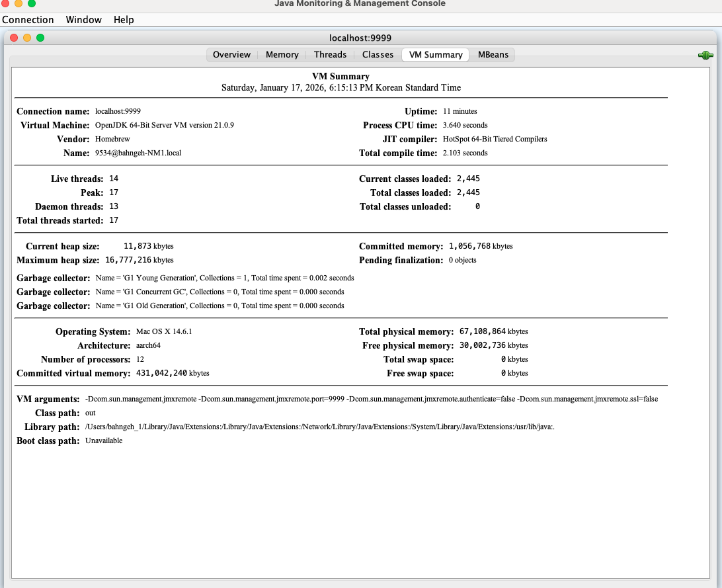
Task: Click the HotSpot 64-Bit Tiered Compilers text
Action: pyautogui.click(x=495, y=139)
